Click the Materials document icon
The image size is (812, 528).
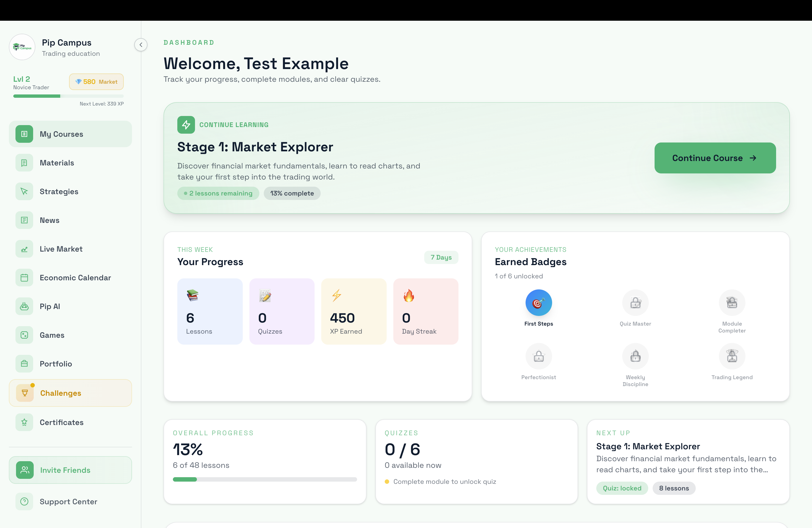pos(24,163)
